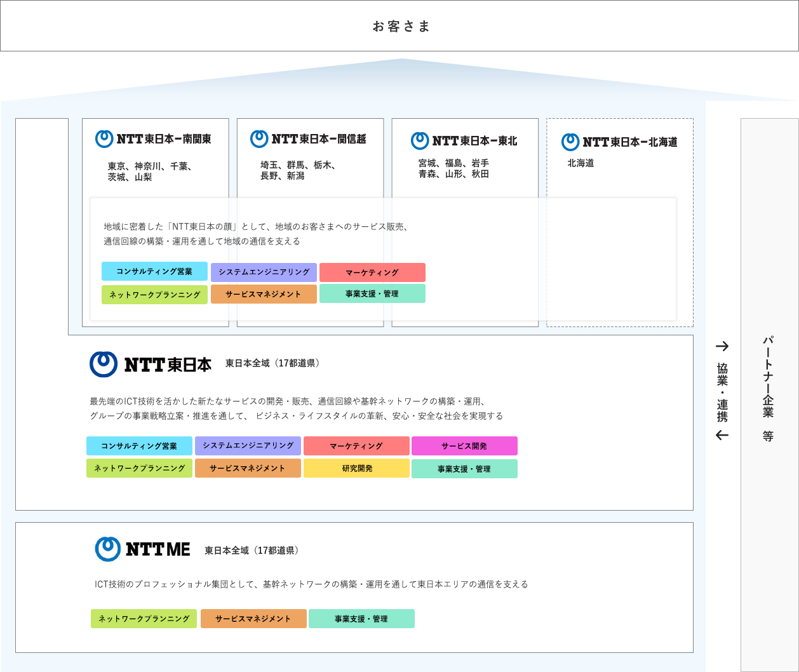
Task: Click the NTT東日本-東北 logo
Action: click(x=464, y=140)
